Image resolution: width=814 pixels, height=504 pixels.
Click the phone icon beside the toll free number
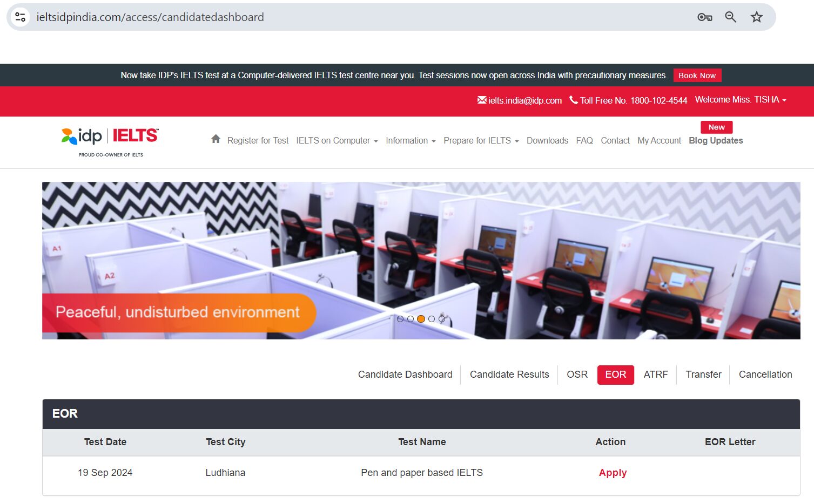[x=573, y=100]
